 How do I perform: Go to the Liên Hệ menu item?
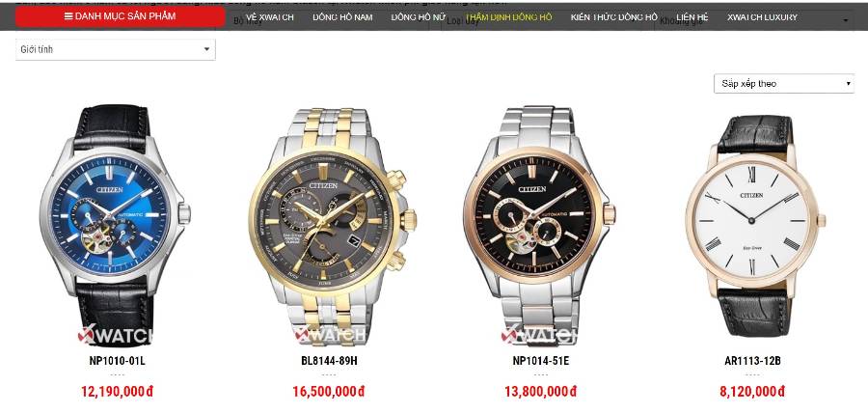click(x=692, y=17)
